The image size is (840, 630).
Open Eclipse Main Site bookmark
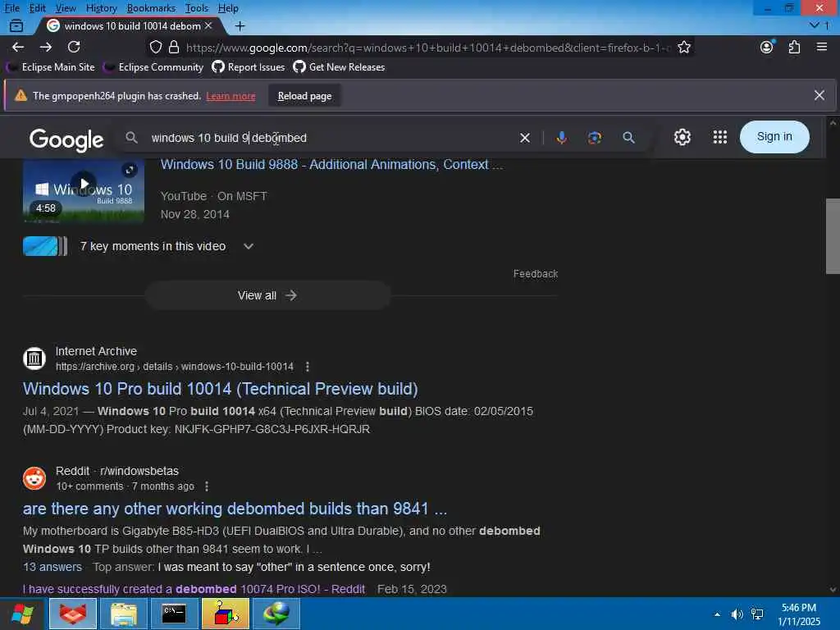point(51,67)
